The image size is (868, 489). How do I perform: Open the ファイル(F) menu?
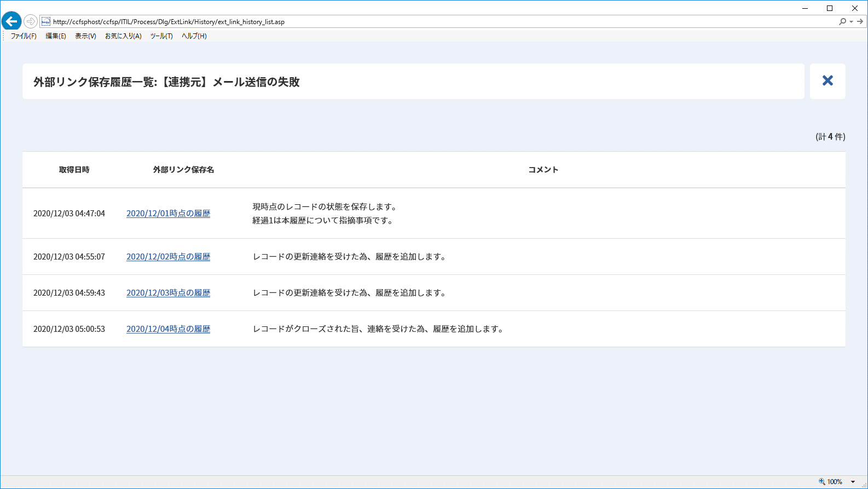pos(24,36)
